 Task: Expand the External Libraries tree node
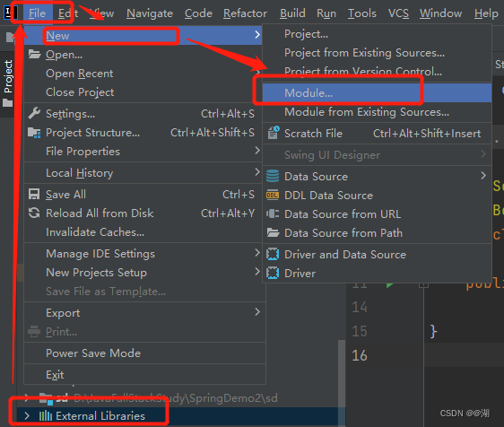pyautogui.click(x=27, y=415)
